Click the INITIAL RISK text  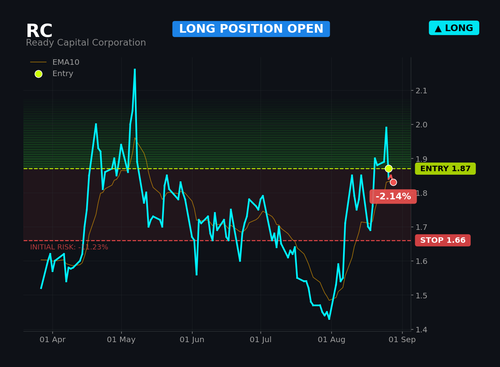[69, 247]
